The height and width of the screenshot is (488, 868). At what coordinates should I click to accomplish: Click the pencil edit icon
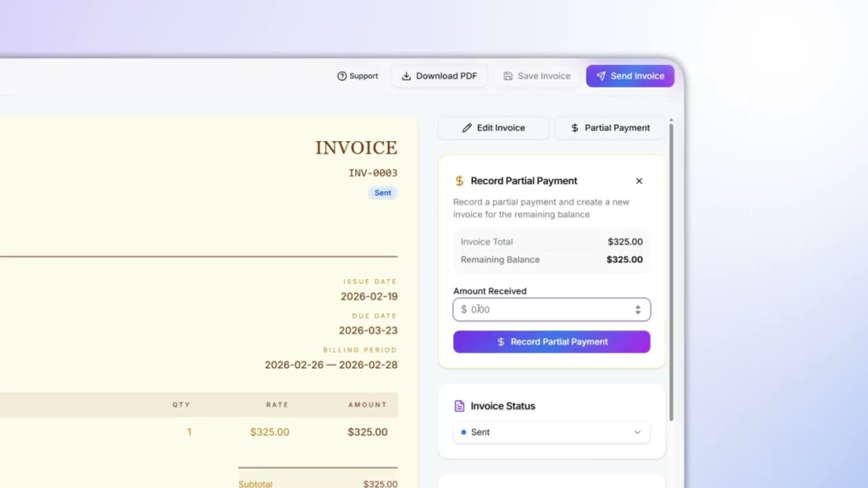pyautogui.click(x=467, y=127)
